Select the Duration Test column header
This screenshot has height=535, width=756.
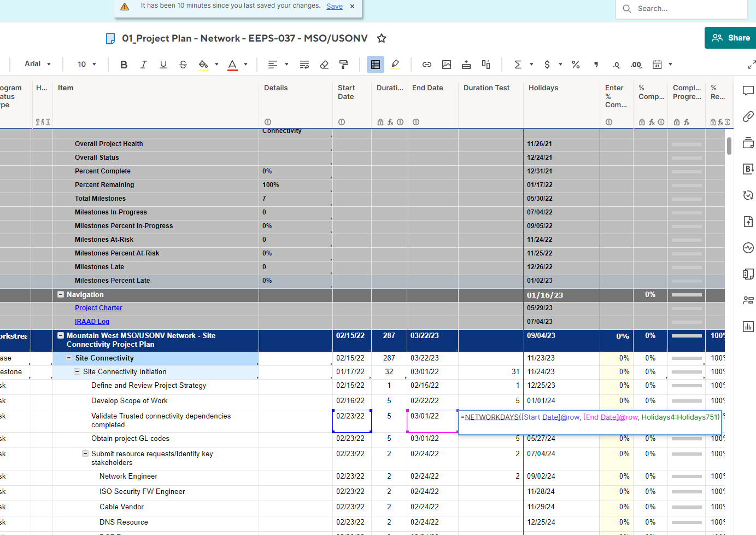pos(491,104)
